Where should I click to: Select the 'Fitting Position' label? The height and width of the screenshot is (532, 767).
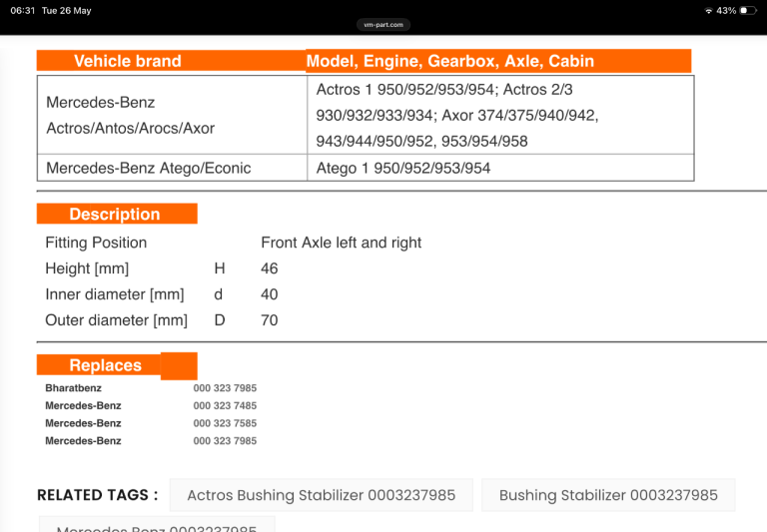(x=96, y=243)
